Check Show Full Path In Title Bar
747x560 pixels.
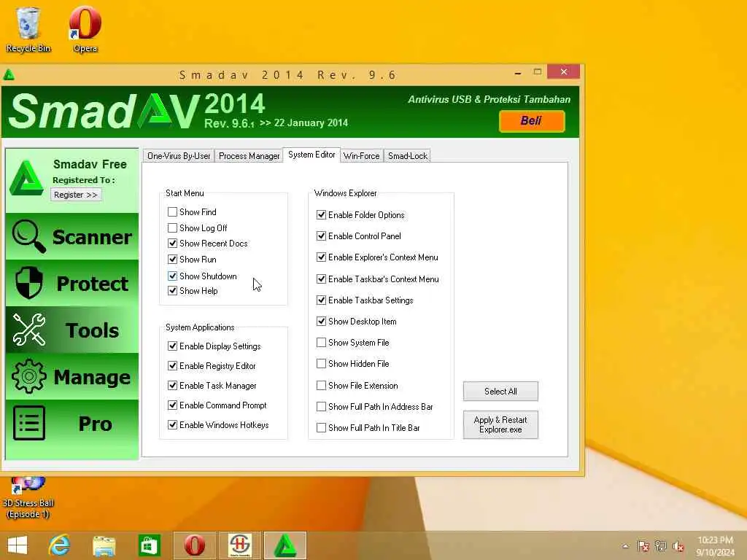pyautogui.click(x=321, y=427)
